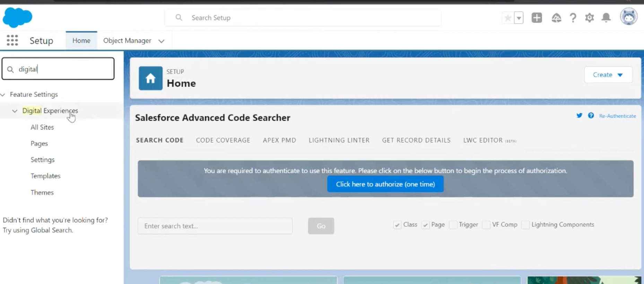Click the Salesforce Advanced Code Searcher heading
644x284 pixels.
click(212, 118)
